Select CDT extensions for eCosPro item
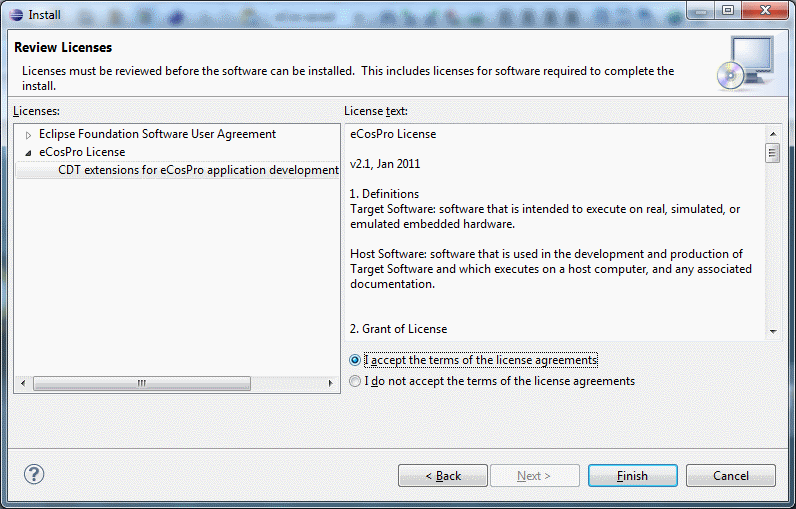This screenshot has width=796, height=509. point(198,170)
